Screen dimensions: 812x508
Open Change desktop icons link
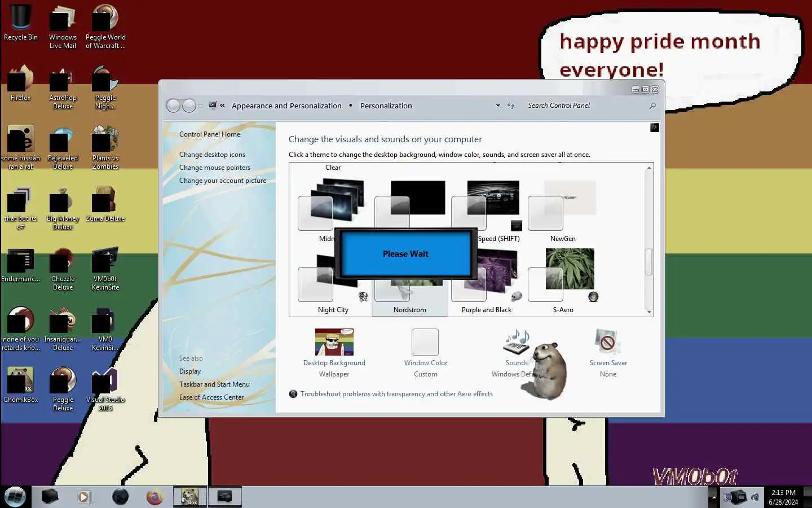(x=212, y=155)
